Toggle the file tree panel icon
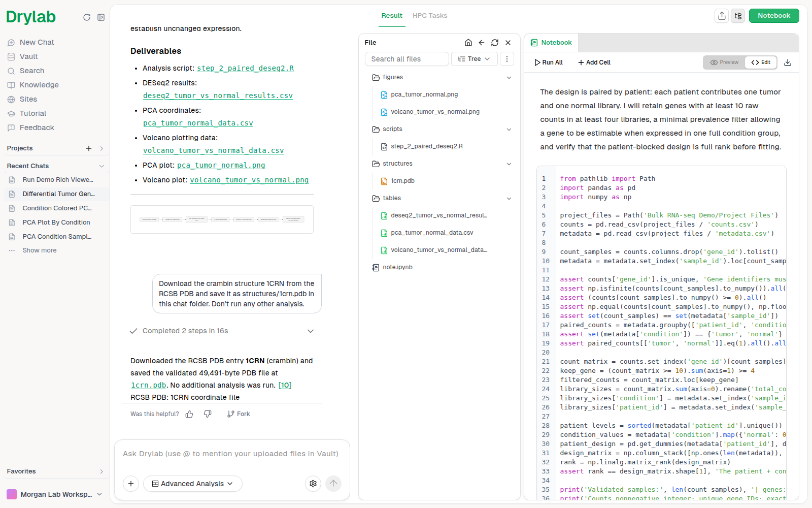The width and height of the screenshot is (812, 508). coord(738,16)
